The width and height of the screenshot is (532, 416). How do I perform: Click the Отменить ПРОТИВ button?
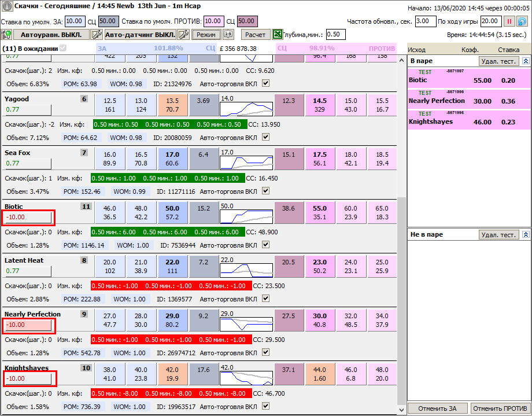pyautogui.click(x=500, y=408)
